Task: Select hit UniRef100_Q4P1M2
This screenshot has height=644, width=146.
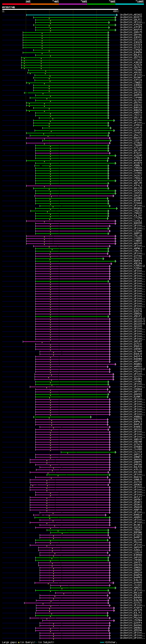Action: pos(131,557)
